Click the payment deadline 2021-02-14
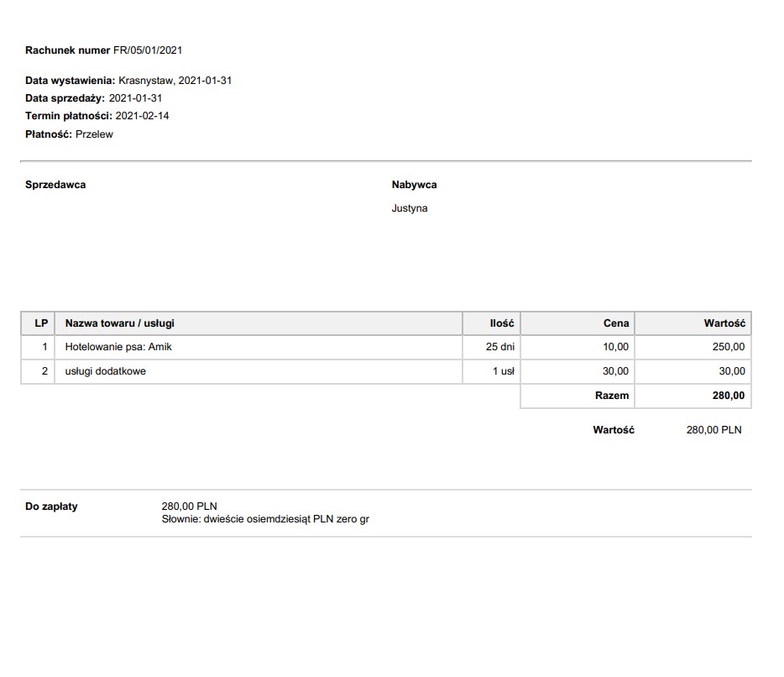784x677 pixels. point(142,116)
